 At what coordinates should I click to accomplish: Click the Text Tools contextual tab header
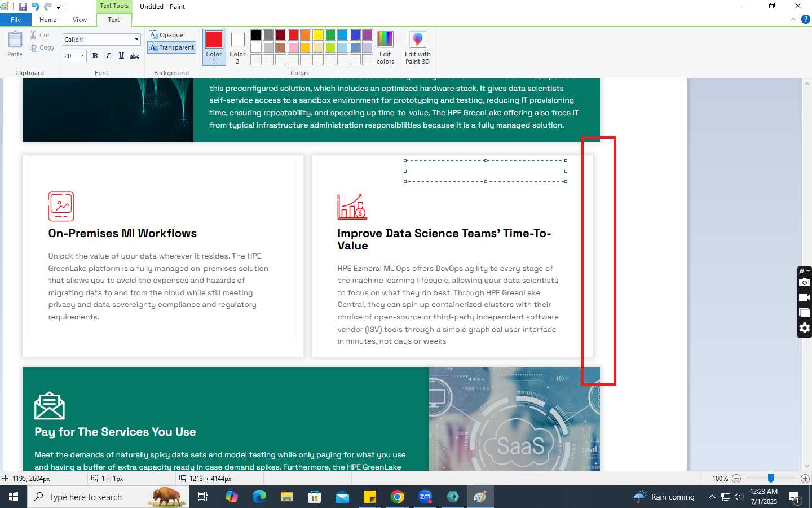[114, 6]
